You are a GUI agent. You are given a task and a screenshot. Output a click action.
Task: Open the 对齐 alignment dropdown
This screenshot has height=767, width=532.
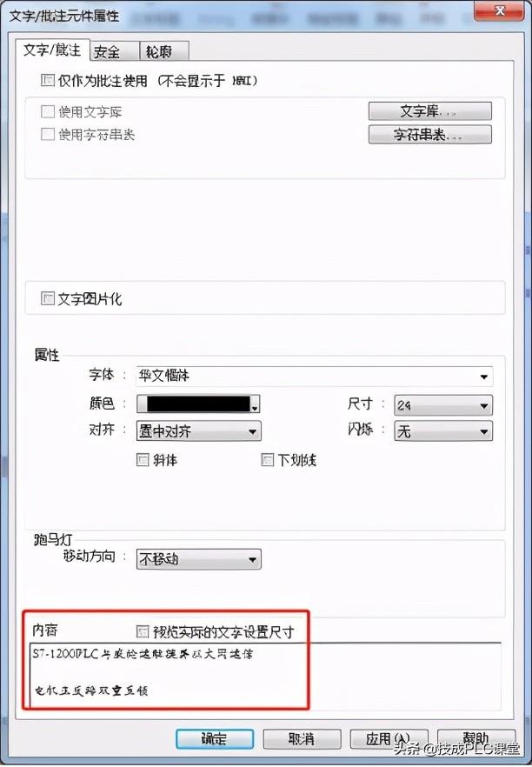(198, 431)
